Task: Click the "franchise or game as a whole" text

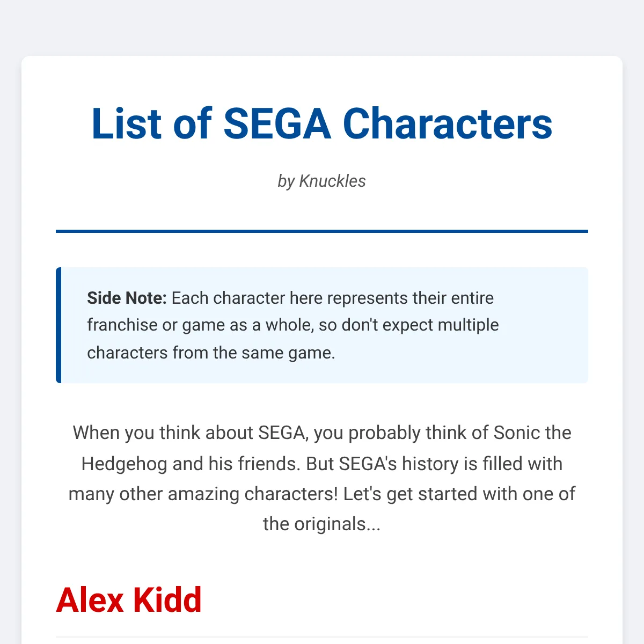Action: (x=201, y=325)
